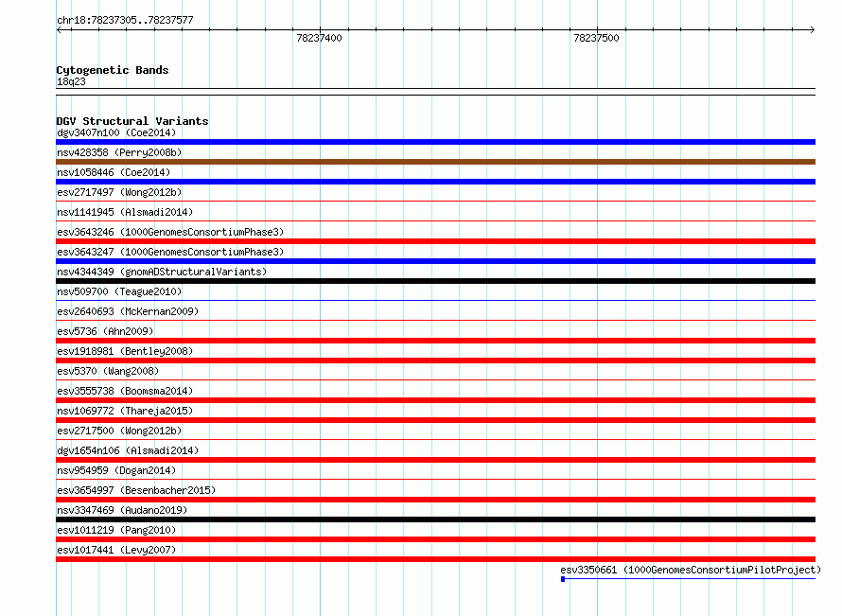Screen dimensions: 842x616
Task: Select nsv1141945 (Alsmadi2014) label
Action: (x=125, y=212)
